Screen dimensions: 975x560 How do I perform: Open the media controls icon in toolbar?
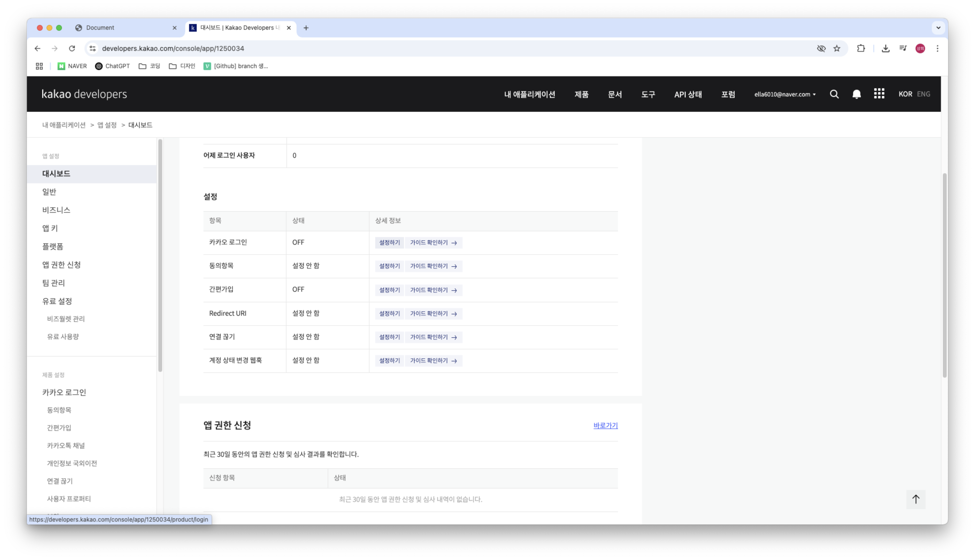point(903,48)
